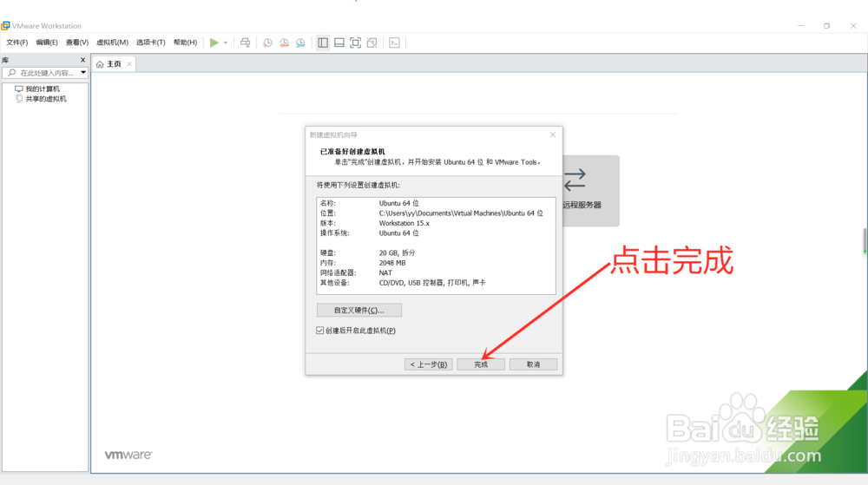Click the send Ctrl+Alt+Del toolbar icon
The height and width of the screenshot is (485, 868).
click(x=246, y=43)
